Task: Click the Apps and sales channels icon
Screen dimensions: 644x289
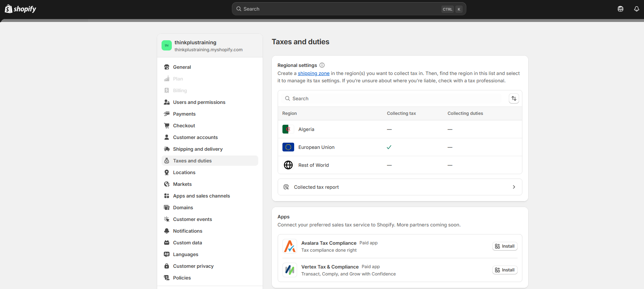Action: pos(167,196)
